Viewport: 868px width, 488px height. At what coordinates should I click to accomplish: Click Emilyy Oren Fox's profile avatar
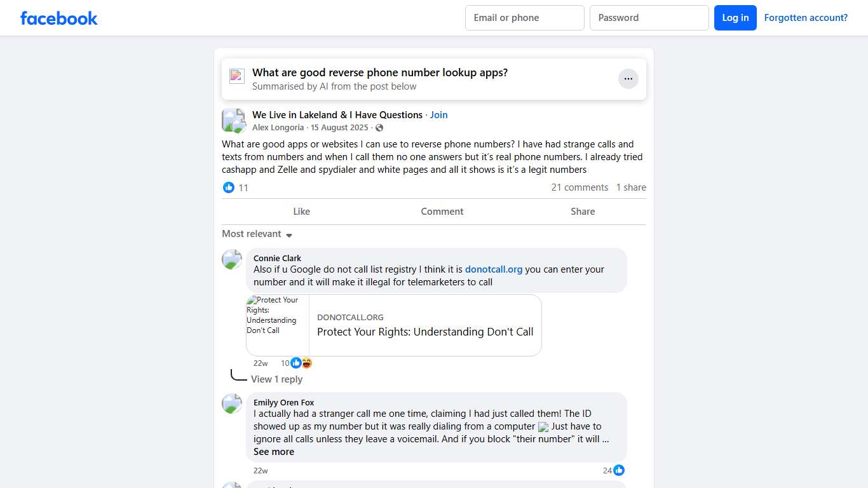pyautogui.click(x=232, y=403)
